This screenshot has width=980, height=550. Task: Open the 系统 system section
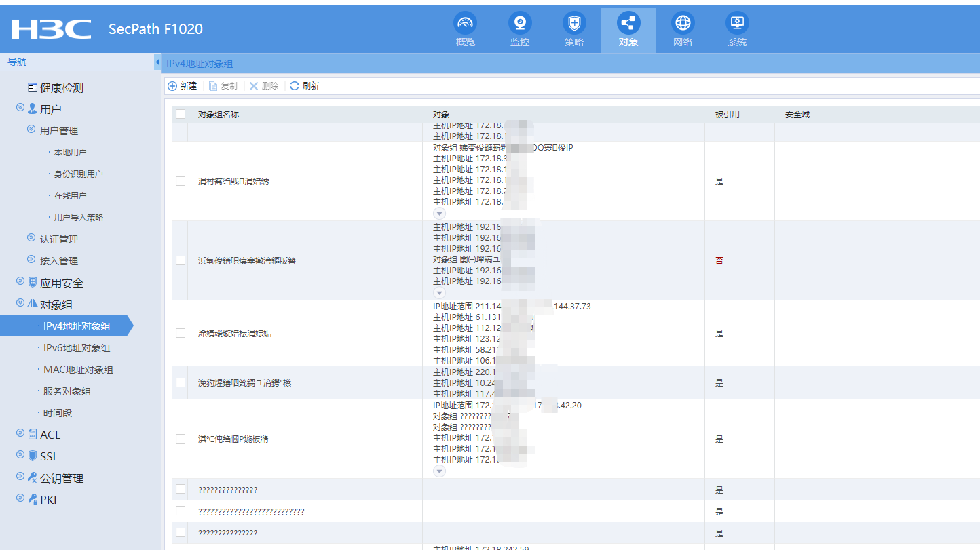(x=737, y=31)
